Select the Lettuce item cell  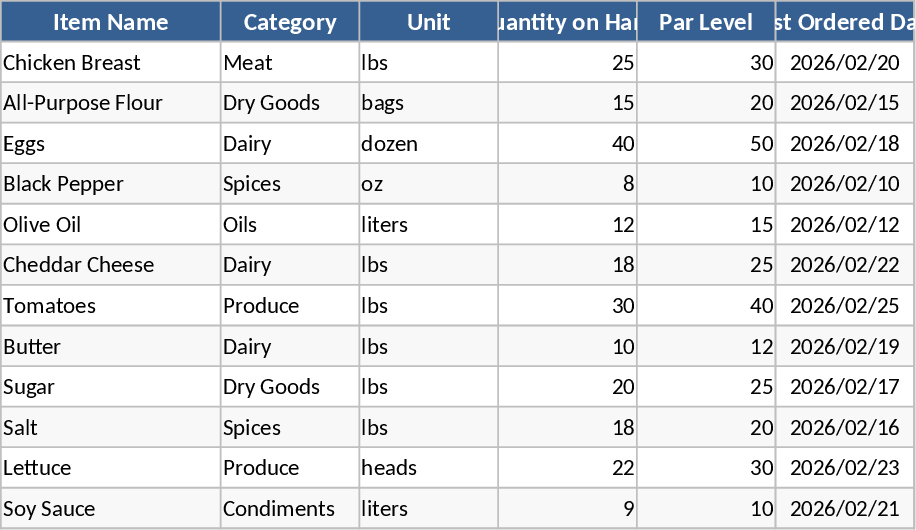[110, 468]
